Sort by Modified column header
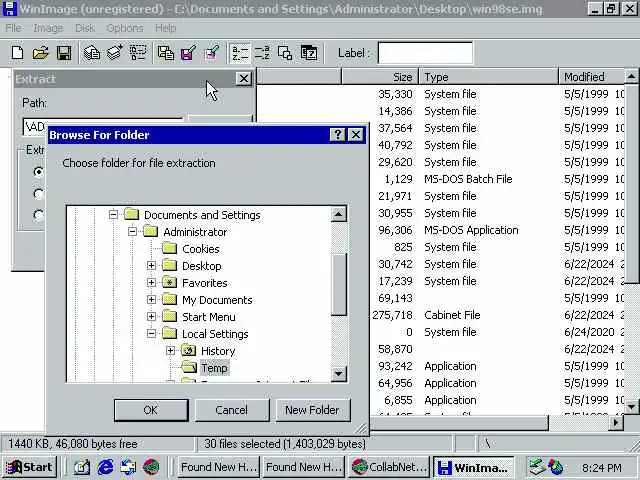 click(x=591, y=77)
